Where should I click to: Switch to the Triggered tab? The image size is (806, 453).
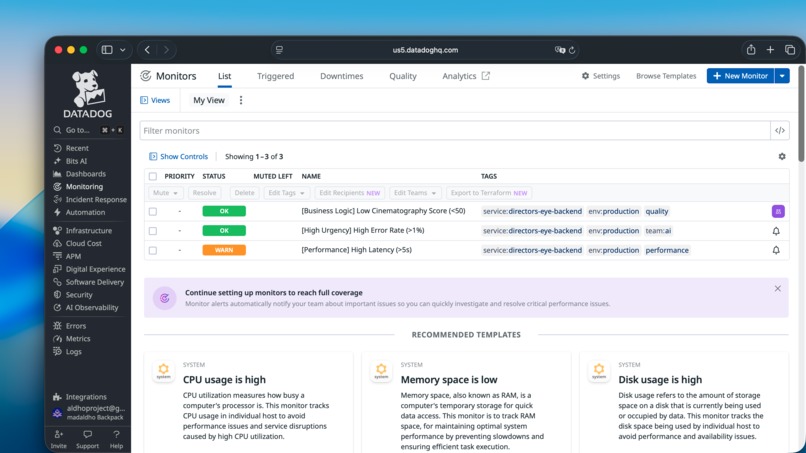(276, 76)
